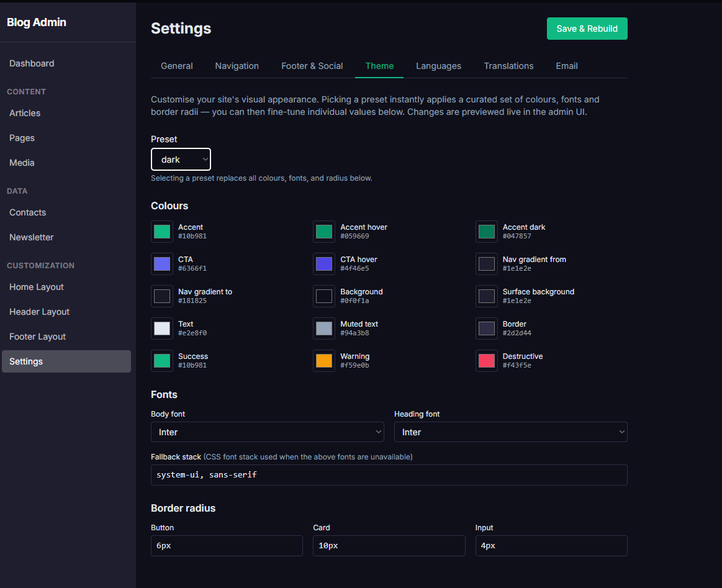Screen dimensions: 722x588
Task: Go to Contacts in the sidebar
Action: [66, 213]
